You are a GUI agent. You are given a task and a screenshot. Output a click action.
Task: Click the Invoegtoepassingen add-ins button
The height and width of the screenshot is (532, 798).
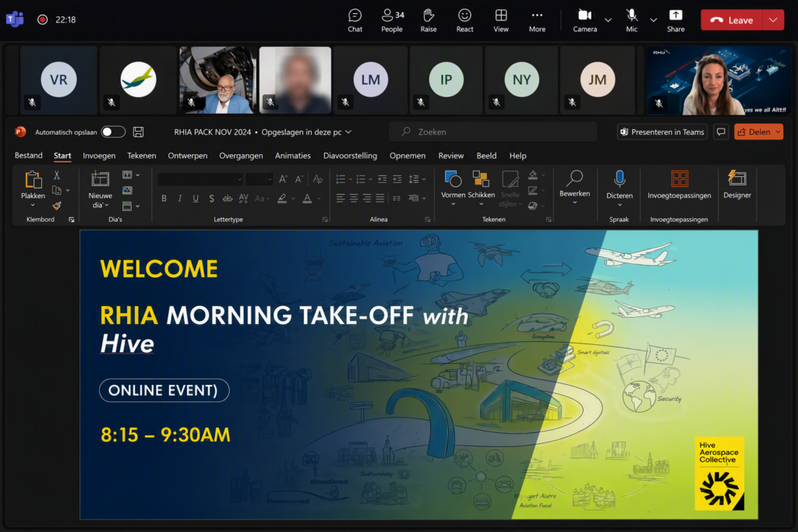679,185
